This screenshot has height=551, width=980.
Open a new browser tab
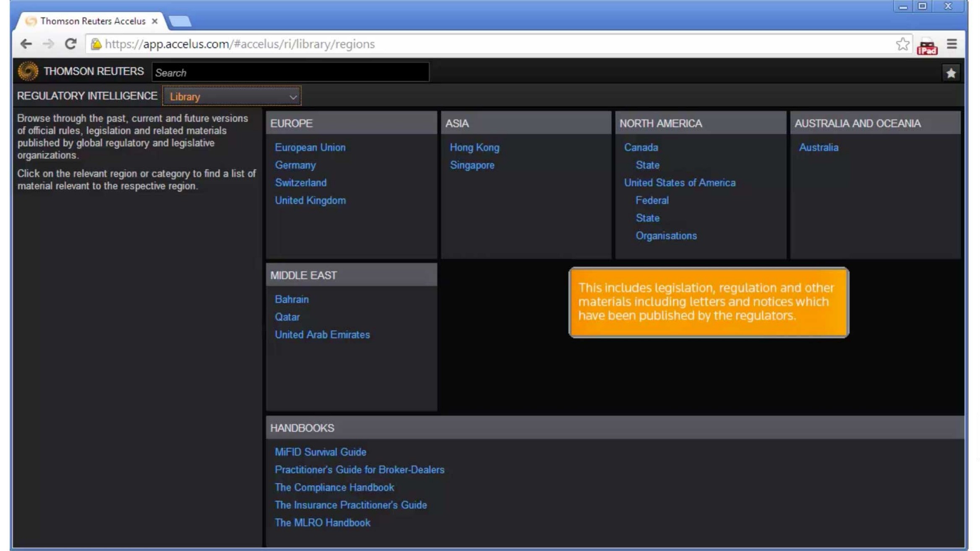tap(180, 21)
